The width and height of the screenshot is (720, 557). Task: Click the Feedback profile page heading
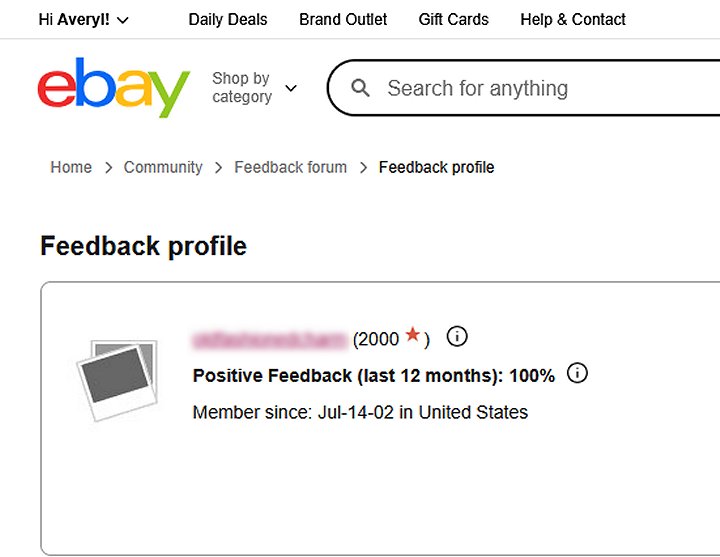[x=143, y=246]
